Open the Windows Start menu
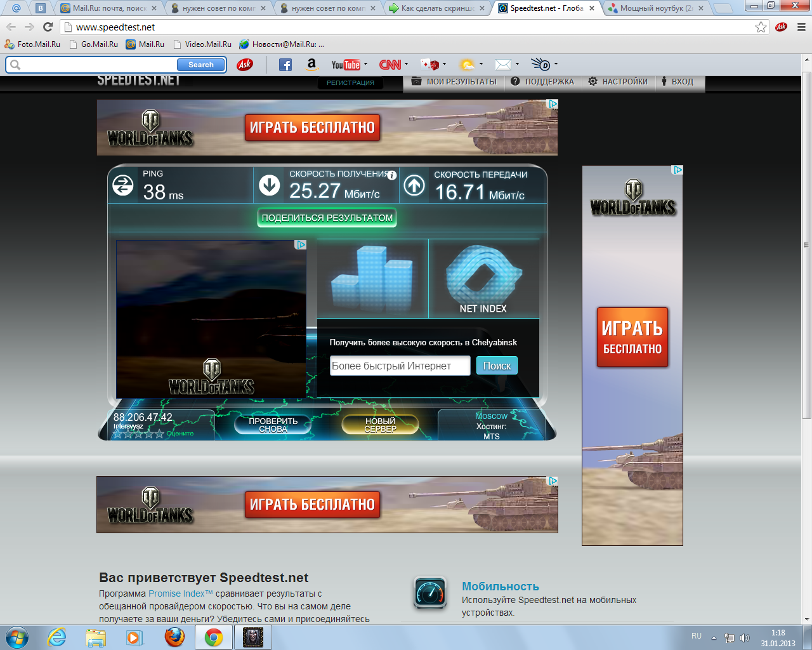This screenshot has width=812, height=650. pyautogui.click(x=17, y=637)
